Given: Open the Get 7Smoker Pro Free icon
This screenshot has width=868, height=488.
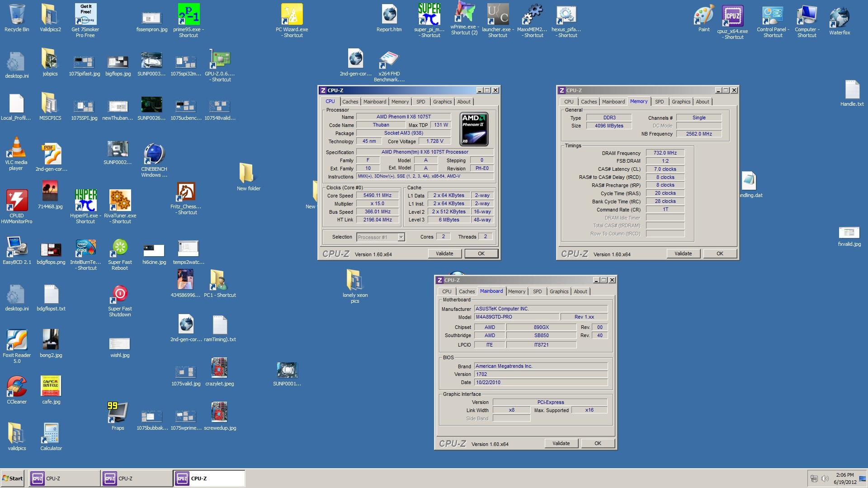Looking at the screenshot, I should [85, 20].
